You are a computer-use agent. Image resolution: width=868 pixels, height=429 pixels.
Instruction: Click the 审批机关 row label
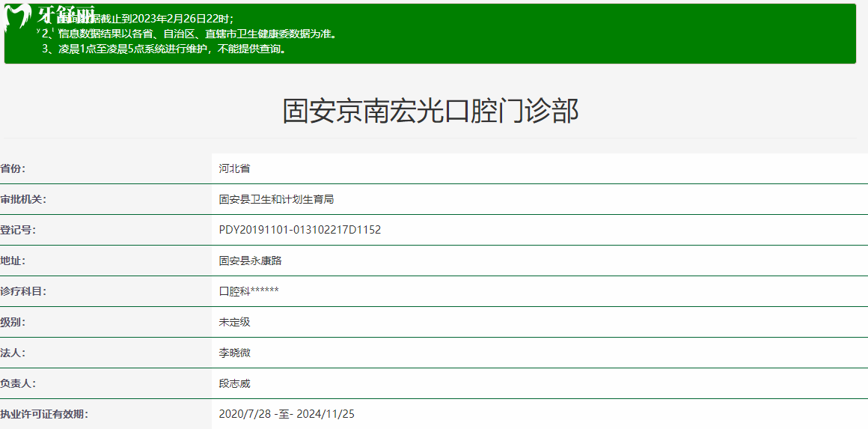(23, 199)
